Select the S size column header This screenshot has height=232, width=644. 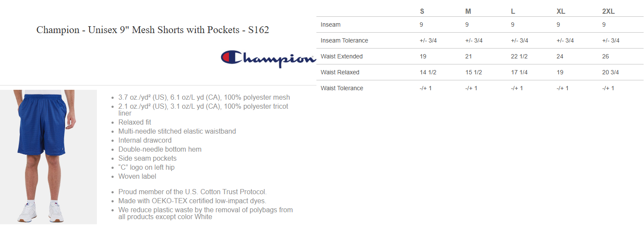click(422, 12)
